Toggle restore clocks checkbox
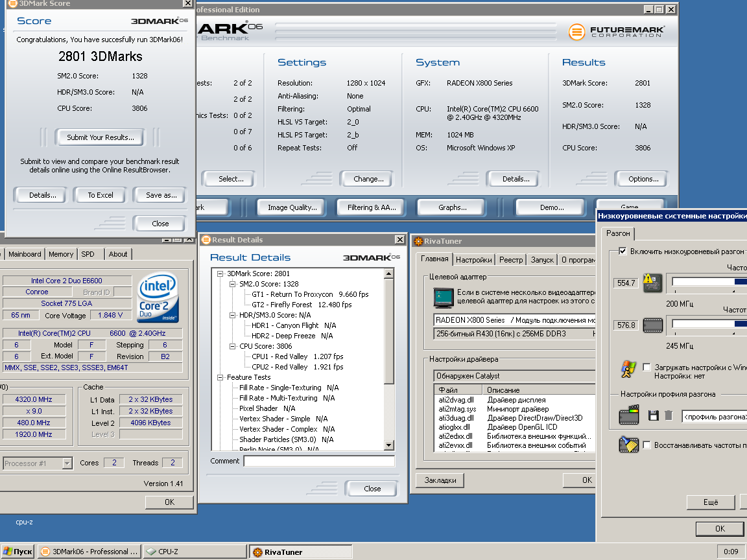 click(x=646, y=445)
